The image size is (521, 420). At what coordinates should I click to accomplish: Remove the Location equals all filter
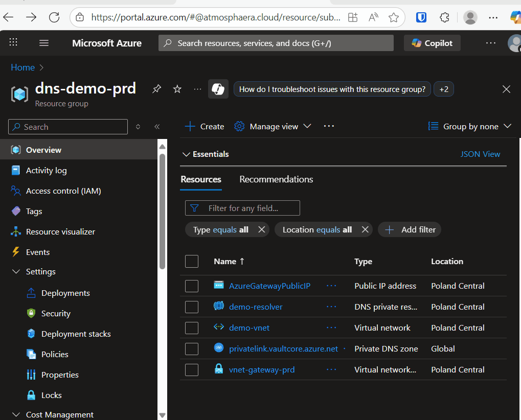(365, 229)
